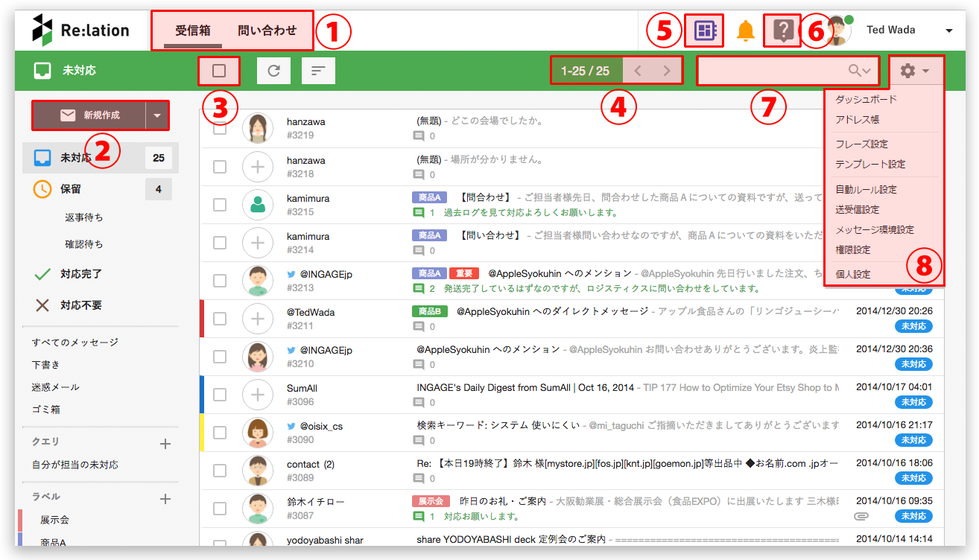Select the 展示会 label in sidebar
This screenshot has width=979, height=560.
pyautogui.click(x=54, y=519)
